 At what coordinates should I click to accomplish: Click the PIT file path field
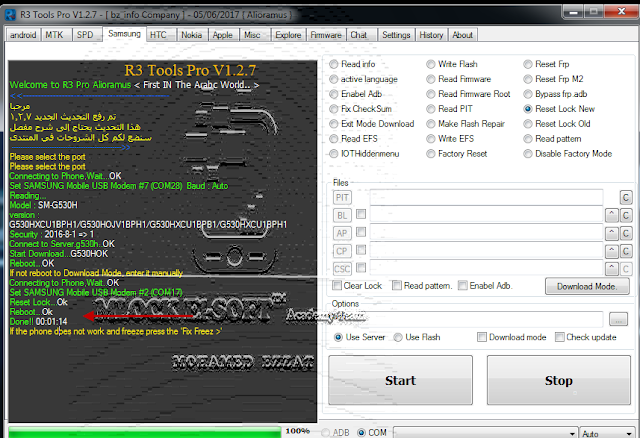[486, 197]
